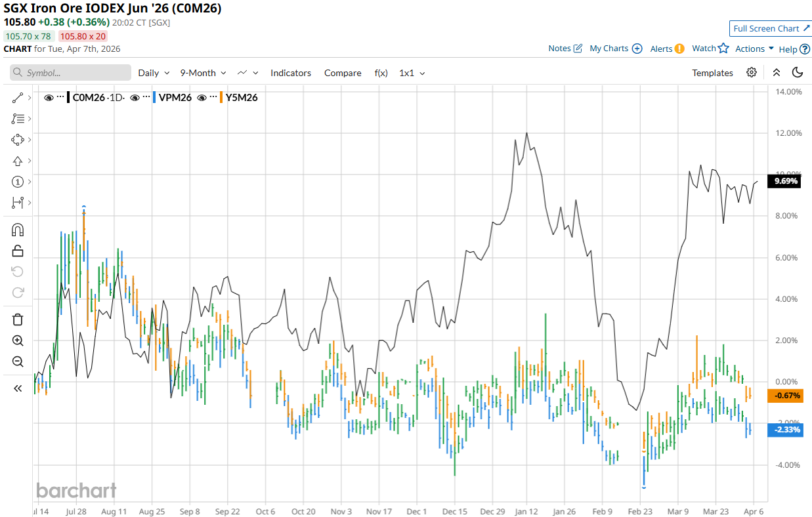
Task: Zoom in using the magnifier plus icon
Action: tap(18, 341)
